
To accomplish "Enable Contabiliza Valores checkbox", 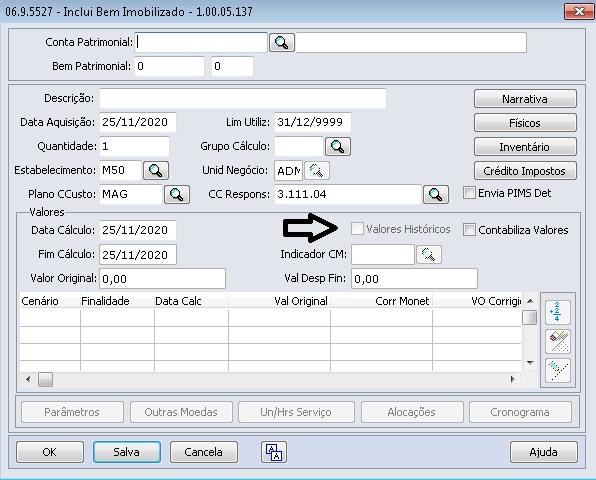I will (469, 230).
